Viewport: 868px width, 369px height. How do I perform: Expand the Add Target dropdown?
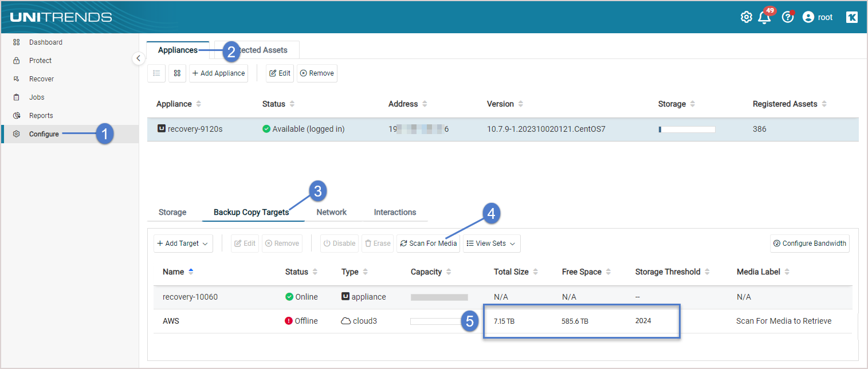[x=183, y=244]
